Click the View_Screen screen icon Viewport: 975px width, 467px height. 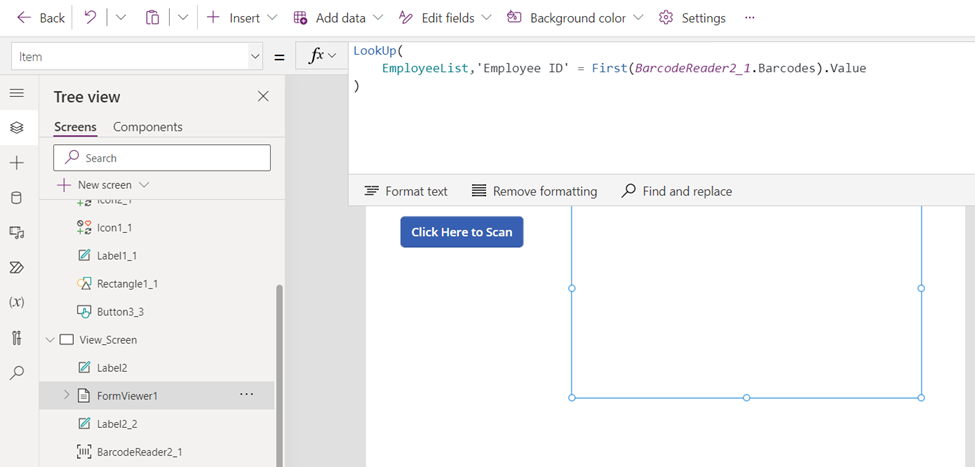pyautogui.click(x=66, y=340)
